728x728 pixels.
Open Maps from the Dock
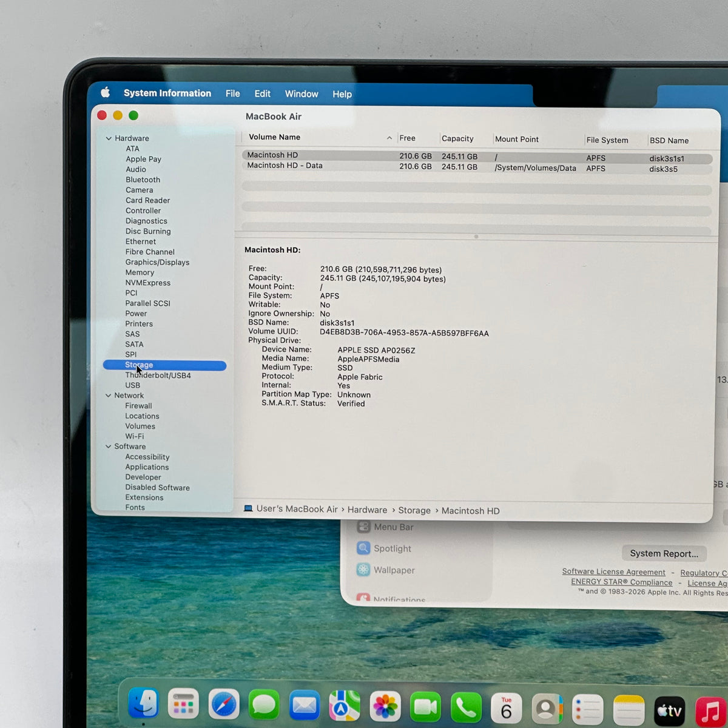(345, 706)
